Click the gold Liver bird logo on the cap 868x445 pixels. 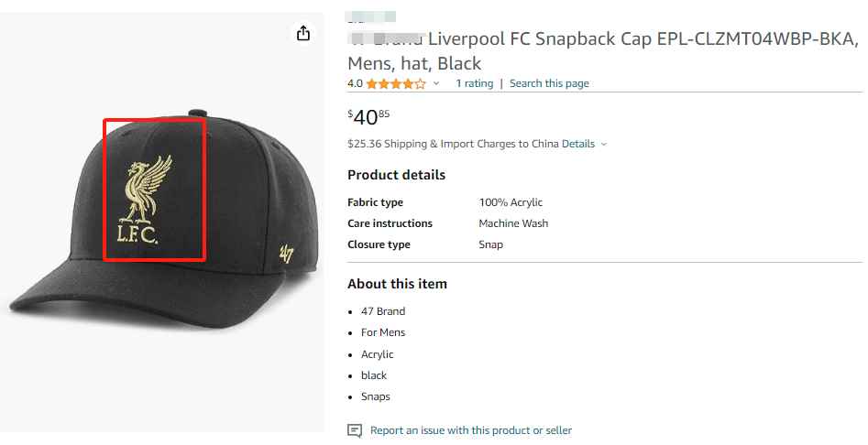click(148, 188)
